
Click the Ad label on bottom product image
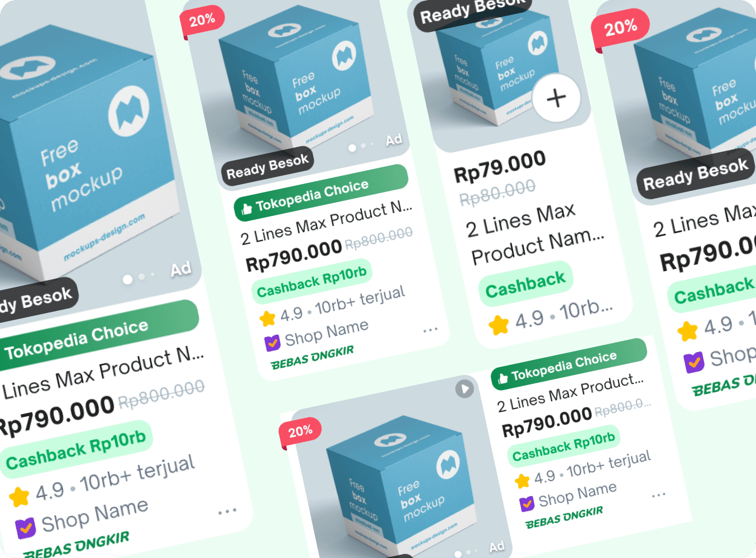coord(497,547)
